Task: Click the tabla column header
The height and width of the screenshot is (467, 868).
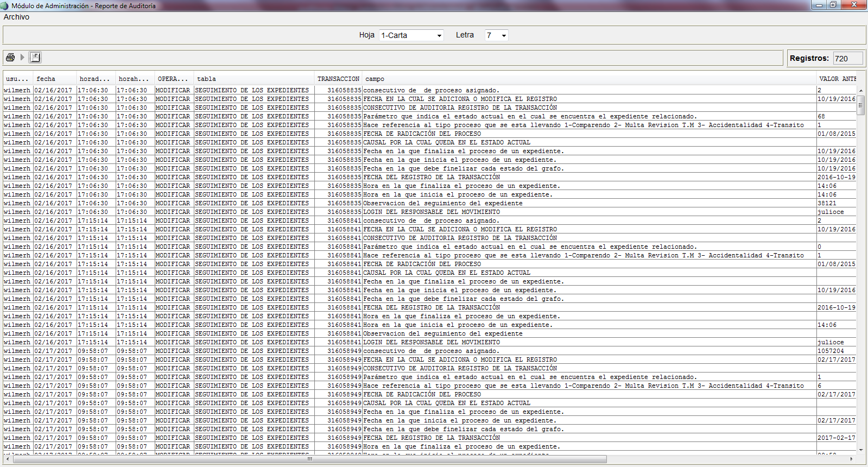Action: 254,79
